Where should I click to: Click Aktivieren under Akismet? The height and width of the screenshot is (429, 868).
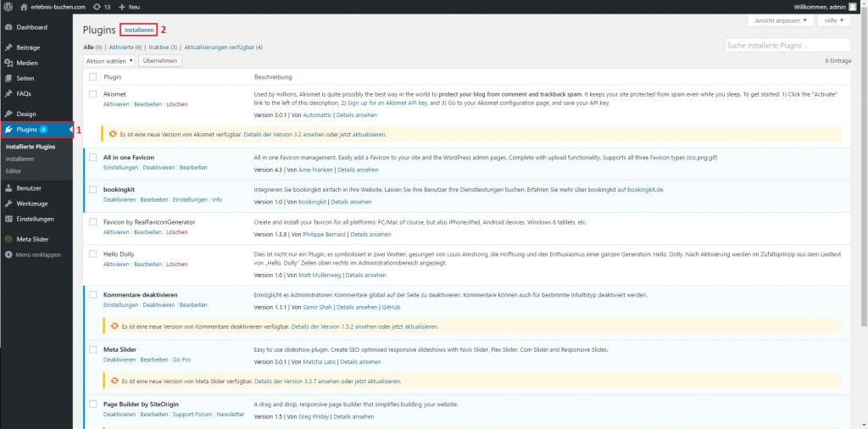(116, 104)
